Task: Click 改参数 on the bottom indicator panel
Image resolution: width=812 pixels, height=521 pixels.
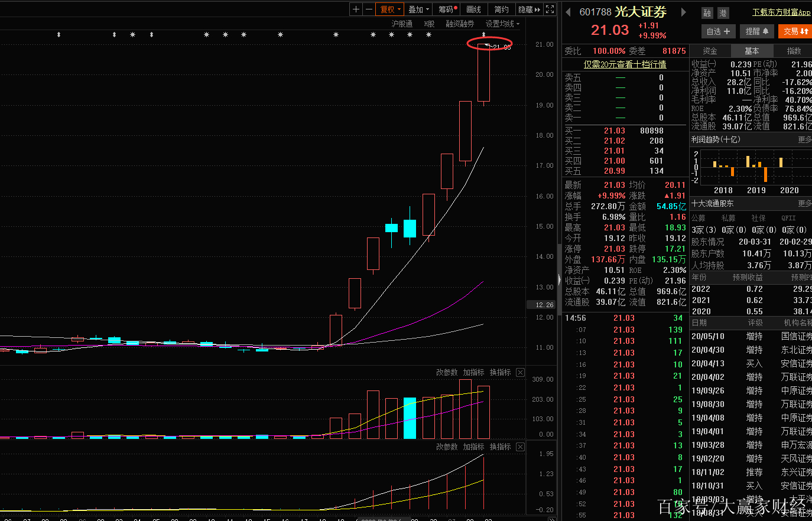Action: tap(447, 447)
